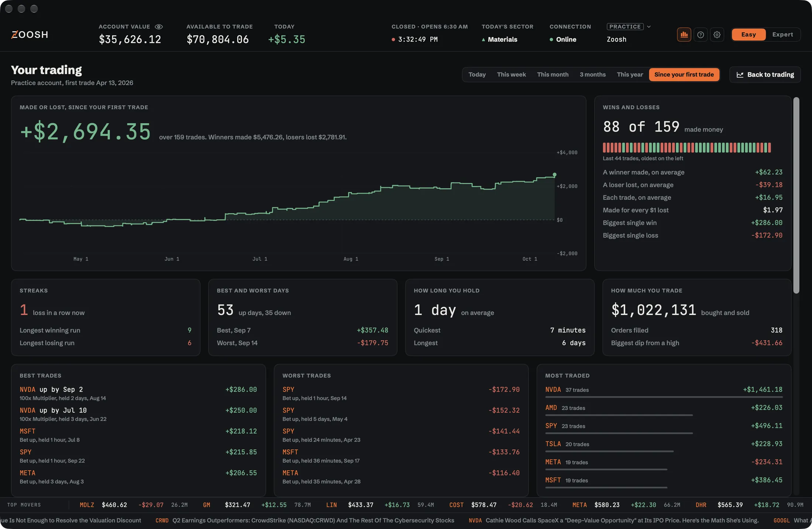Click the vertical scrollbar on the right

point(796,196)
